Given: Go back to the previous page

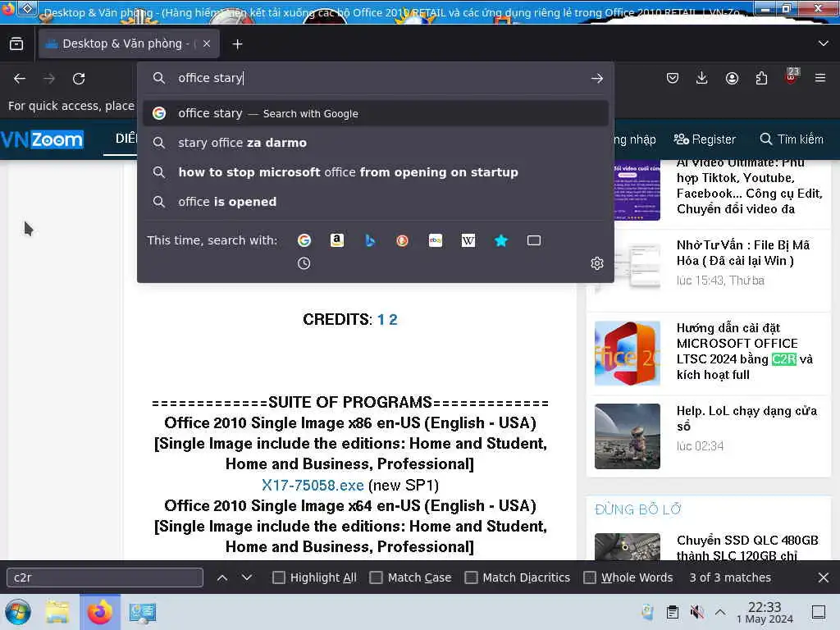Looking at the screenshot, I should click(20, 79).
